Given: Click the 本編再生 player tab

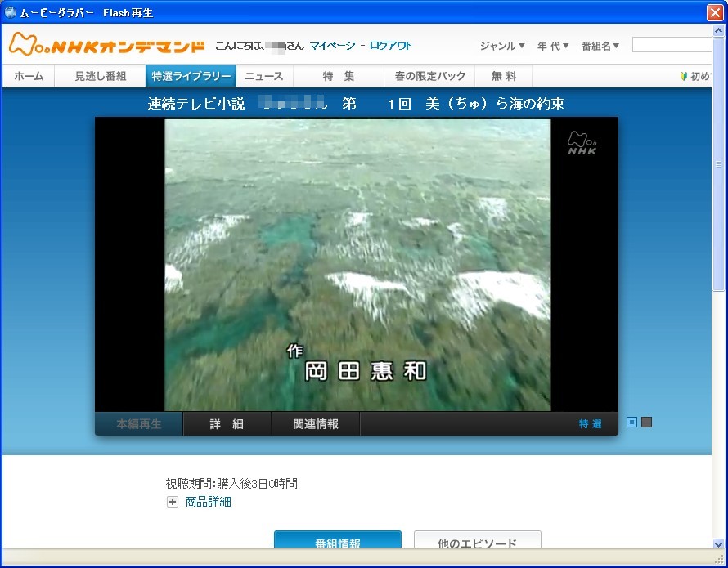Looking at the screenshot, I should [x=139, y=423].
